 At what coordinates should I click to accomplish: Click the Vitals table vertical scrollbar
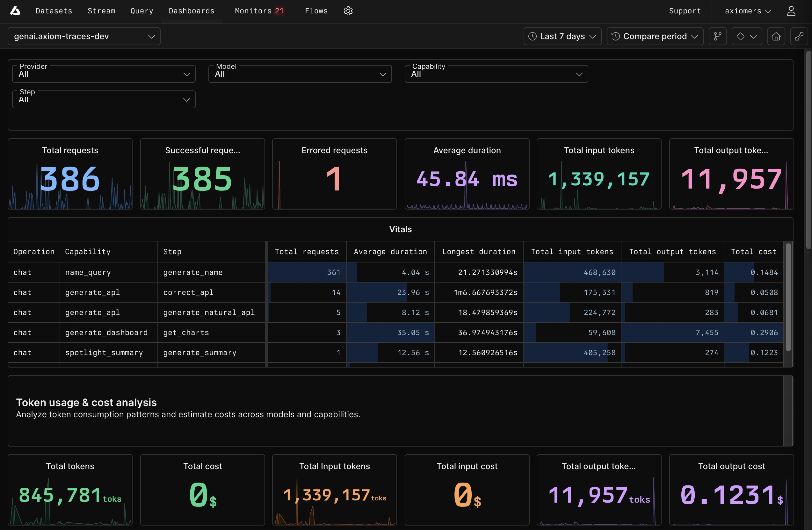[788, 297]
